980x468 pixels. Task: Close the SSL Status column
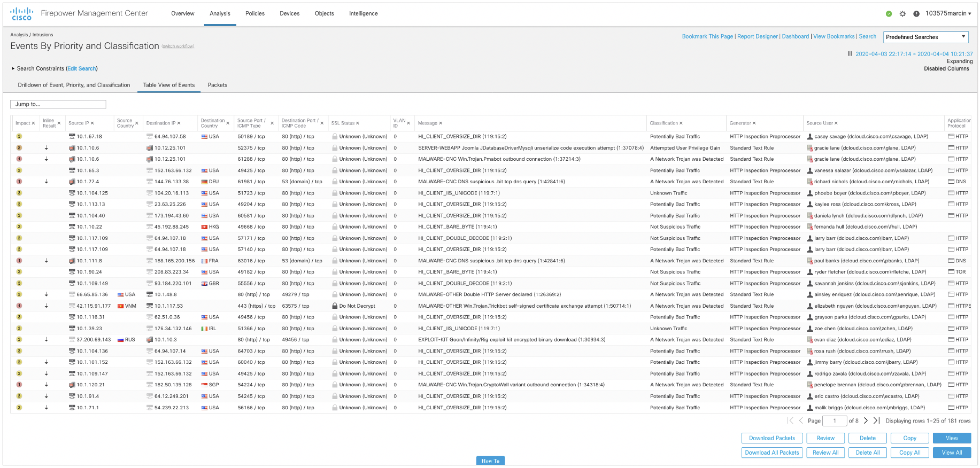point(358,123)
